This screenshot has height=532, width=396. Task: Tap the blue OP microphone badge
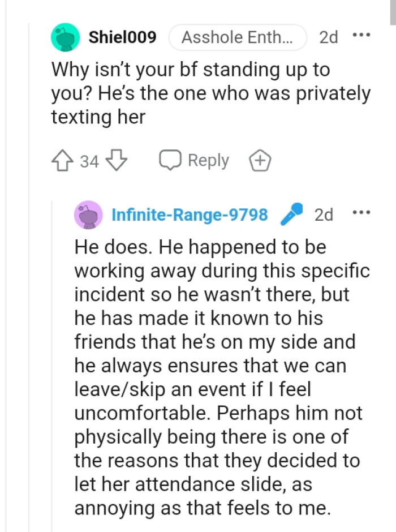(291, 214)
